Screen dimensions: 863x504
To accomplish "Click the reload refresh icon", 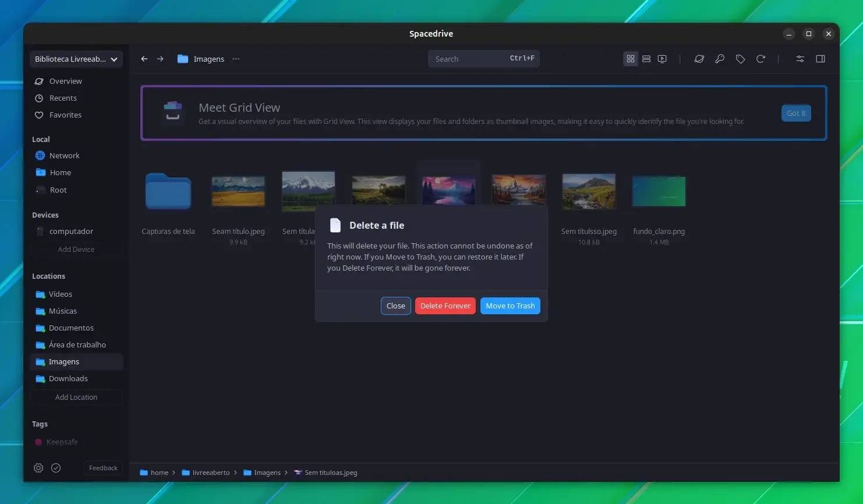I will (x=761, y=59).
